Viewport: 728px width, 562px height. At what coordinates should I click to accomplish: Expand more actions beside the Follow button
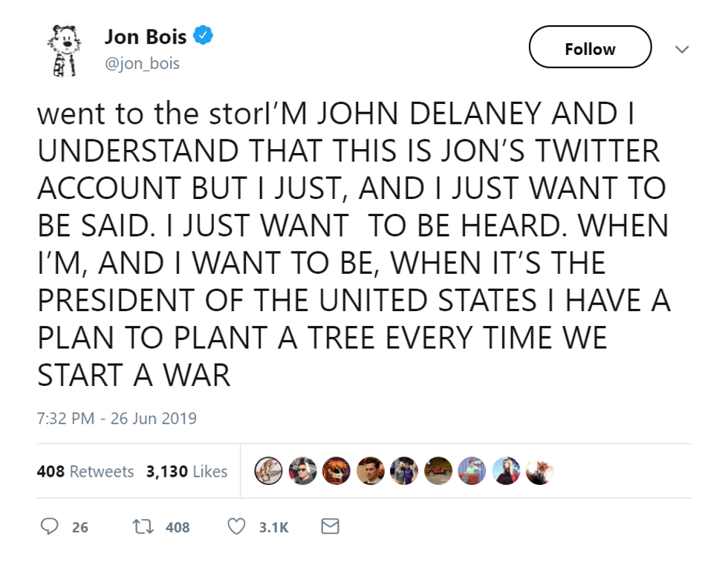click(x=682, y=48)
